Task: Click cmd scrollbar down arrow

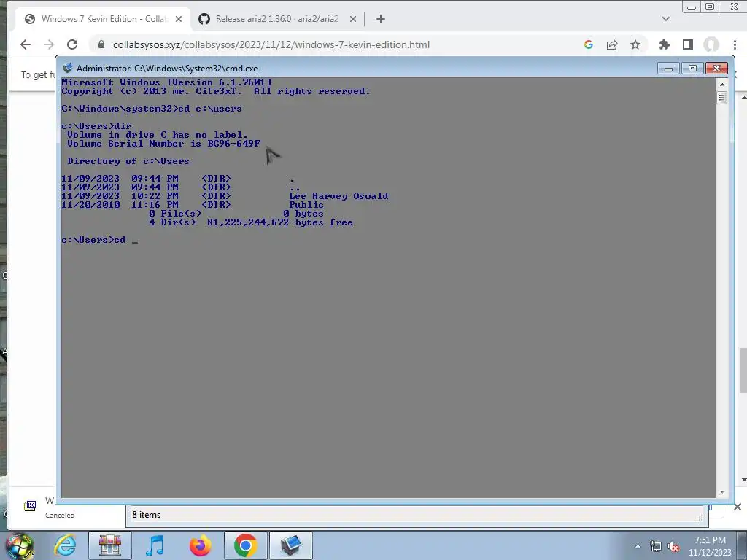Action: [x=721, y=492]
